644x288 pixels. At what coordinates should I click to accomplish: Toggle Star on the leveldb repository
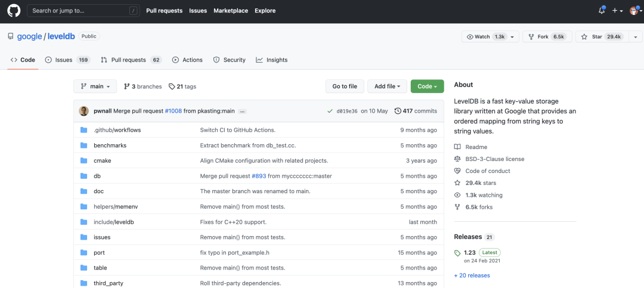[593, 36]
